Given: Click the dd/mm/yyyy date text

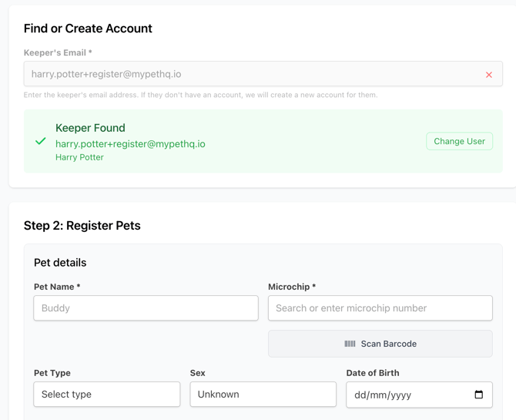Looking at the screenshot, I should pyautogui.click(x=383, y=395).
